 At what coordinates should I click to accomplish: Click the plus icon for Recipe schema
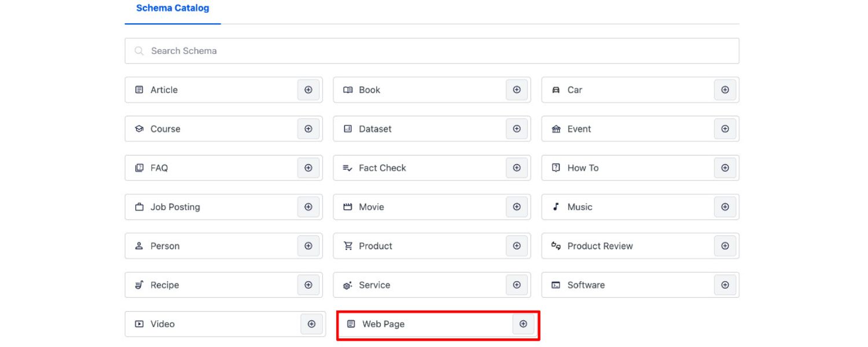coord(308,285)
